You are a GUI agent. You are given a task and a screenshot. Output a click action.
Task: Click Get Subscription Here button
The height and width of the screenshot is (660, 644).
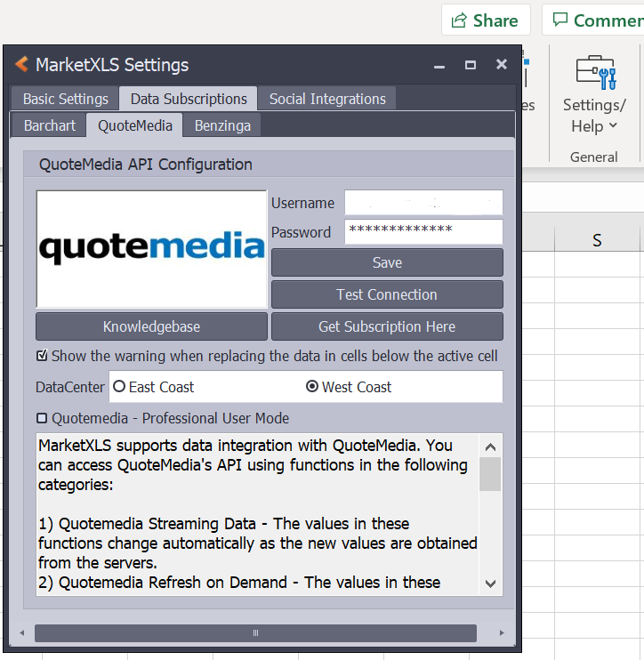(387, 326)
